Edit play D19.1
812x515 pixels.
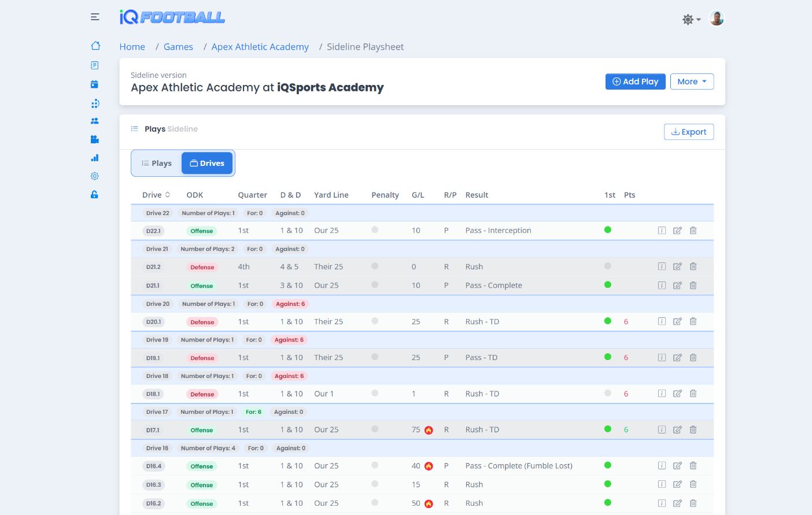tap(677, 357)
